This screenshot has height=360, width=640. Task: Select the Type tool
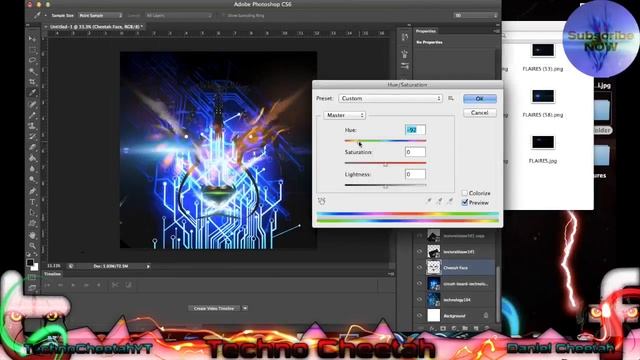tap(32, 202)
